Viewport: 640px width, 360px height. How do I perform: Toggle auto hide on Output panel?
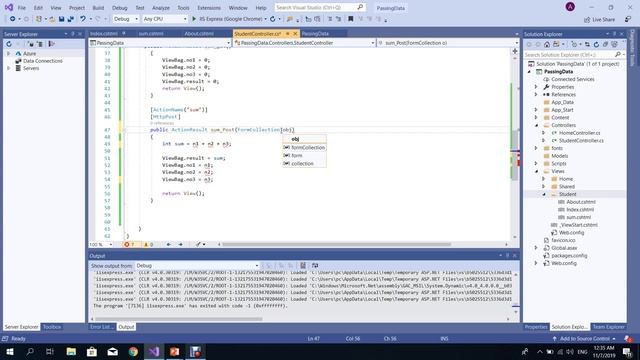pos(507,256)
